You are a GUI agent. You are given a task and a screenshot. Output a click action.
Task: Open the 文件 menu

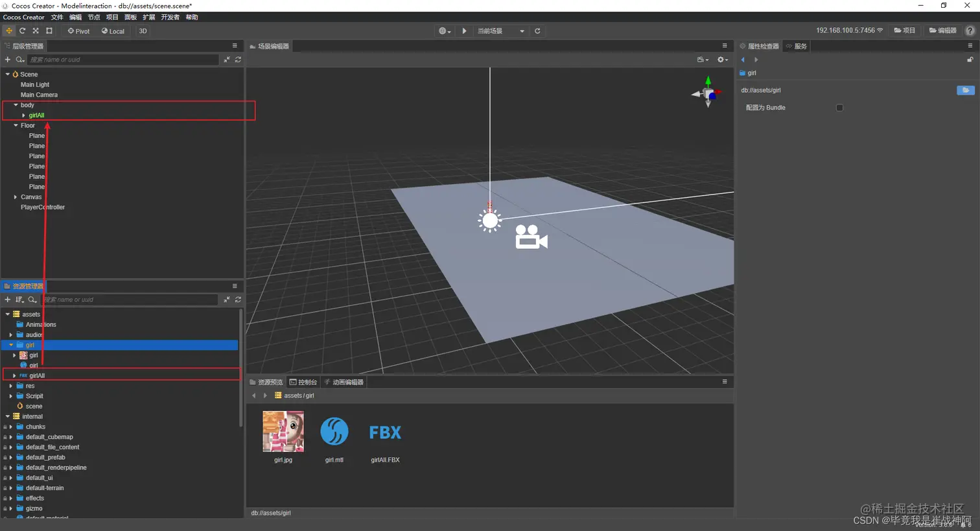tap(57, 17)
